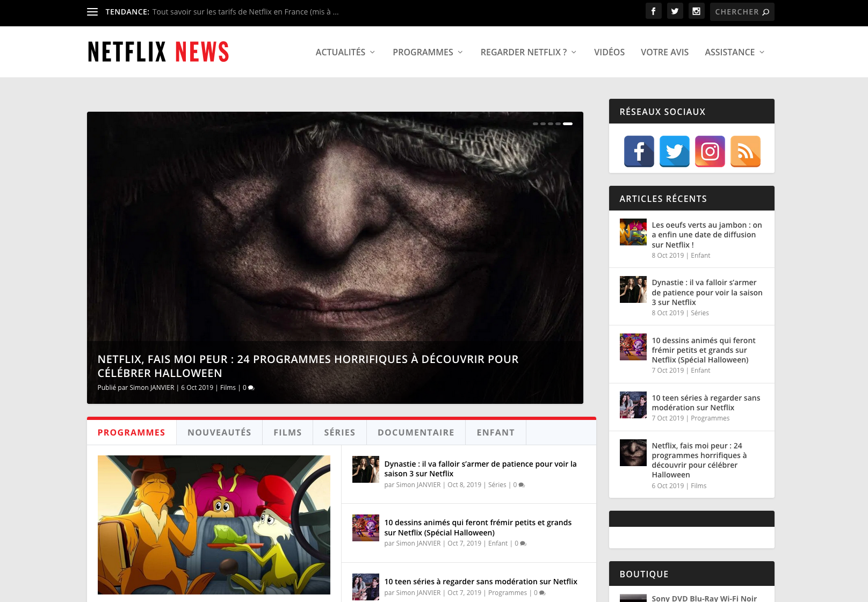The image size is (868, 602).
Task: Open the hamburger menu in top bar
Action: coord(92,12)
